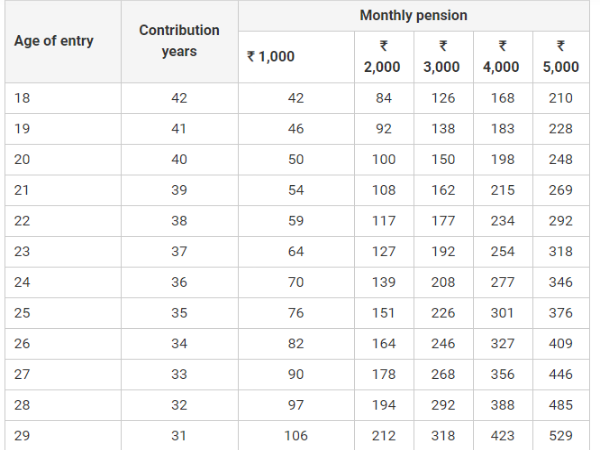Click the "Monthly pension" header cell
Viewport: 600px width, 450px height.
click(413, 16)
